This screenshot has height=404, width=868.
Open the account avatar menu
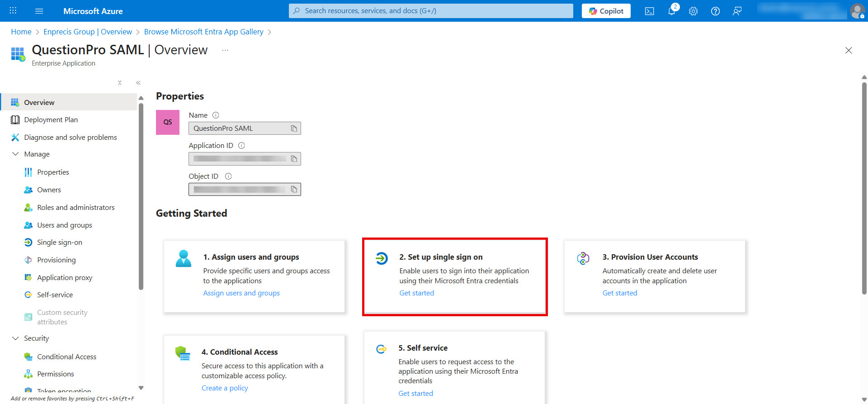click(x=857, y=11)
